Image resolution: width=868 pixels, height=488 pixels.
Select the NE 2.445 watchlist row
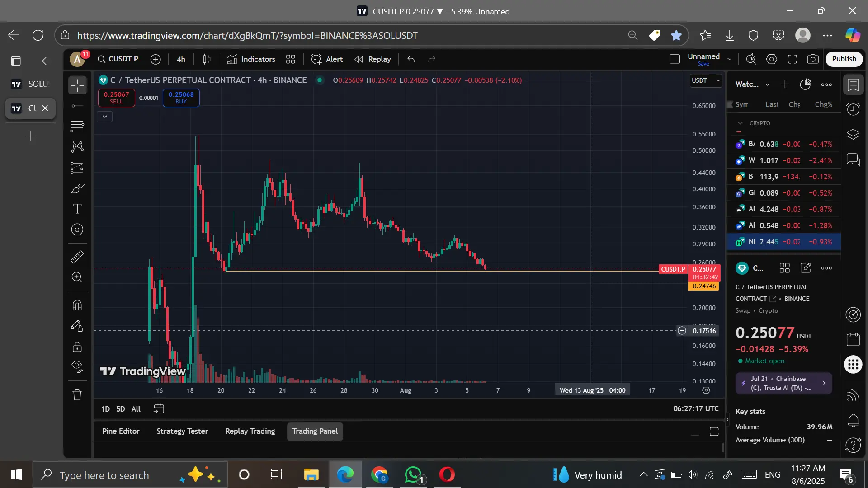[784, 242]
